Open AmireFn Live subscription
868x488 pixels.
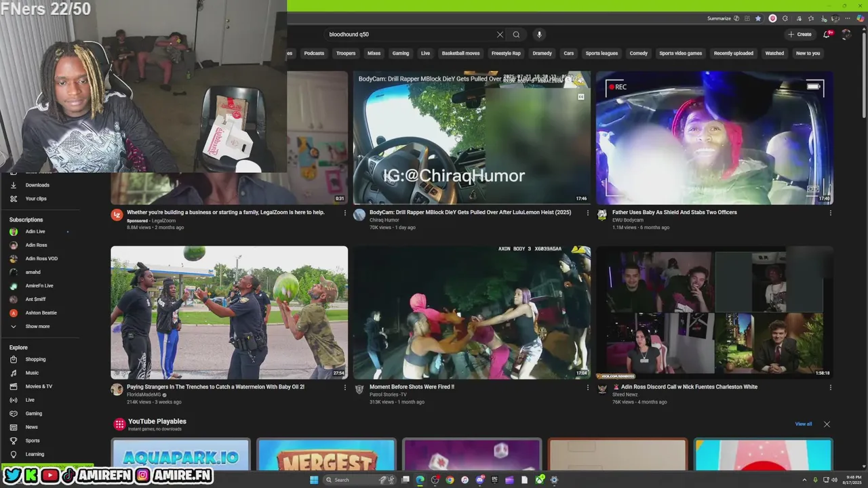pos(38,286)
